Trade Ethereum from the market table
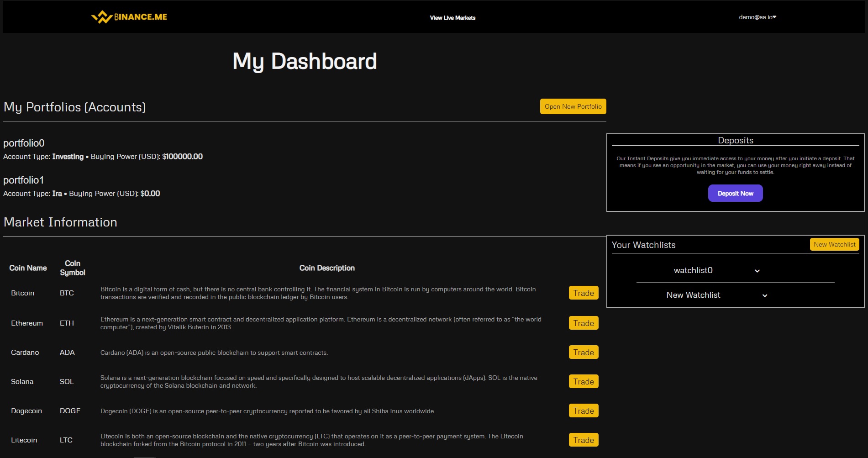 tap(583, 323)
